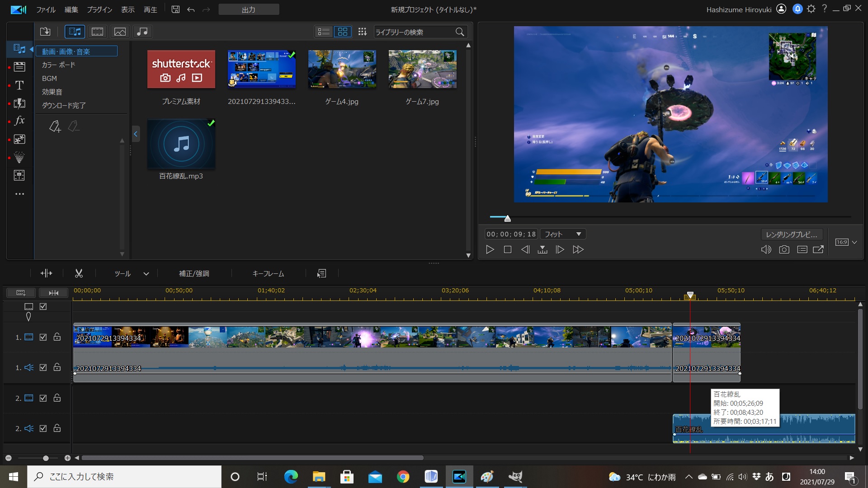Open the ファイル menu
Image resolution: width=868 pixels, height=488 pixels.
click(46, 9)
